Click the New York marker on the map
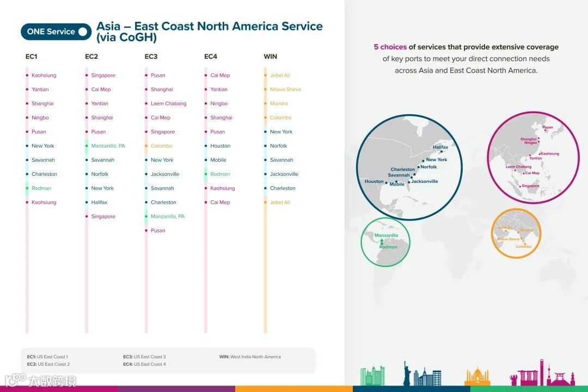This screenshot has width=588, height=392. [x=423, y=161]
